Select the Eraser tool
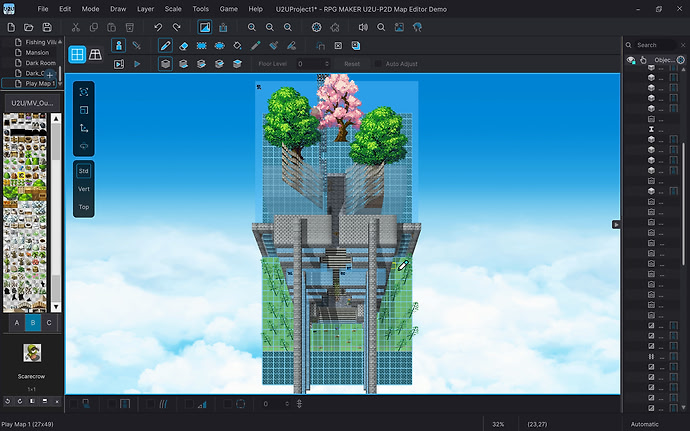Image resolution: width=690 pixels, height=431 pixels. point(184,46)
